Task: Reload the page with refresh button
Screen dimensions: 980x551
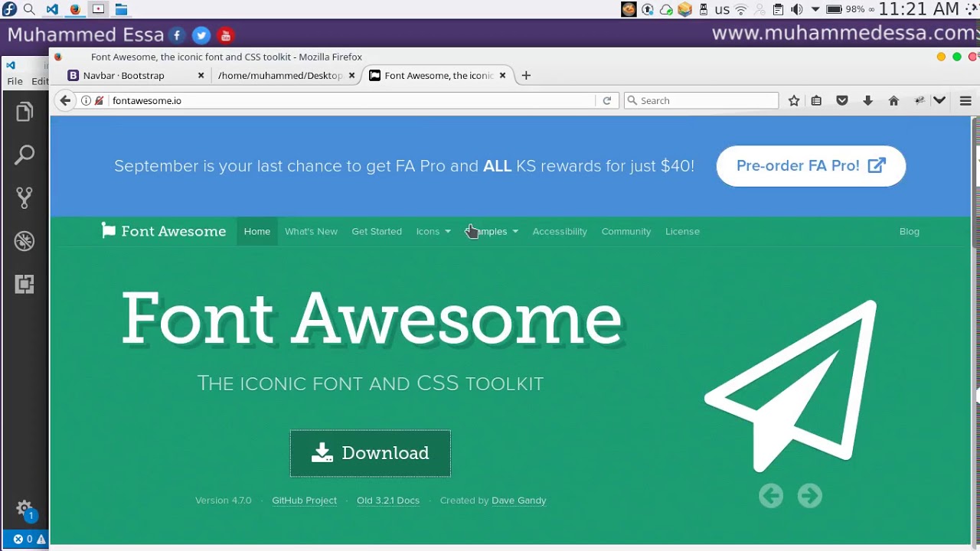Action: (x=606, y=100)
